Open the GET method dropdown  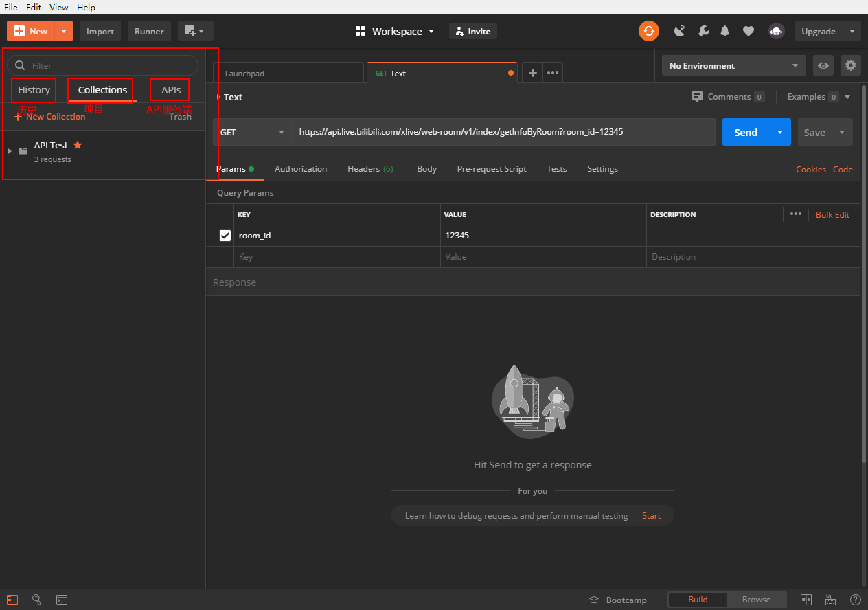pyautogui.click(x=253, y=132)
